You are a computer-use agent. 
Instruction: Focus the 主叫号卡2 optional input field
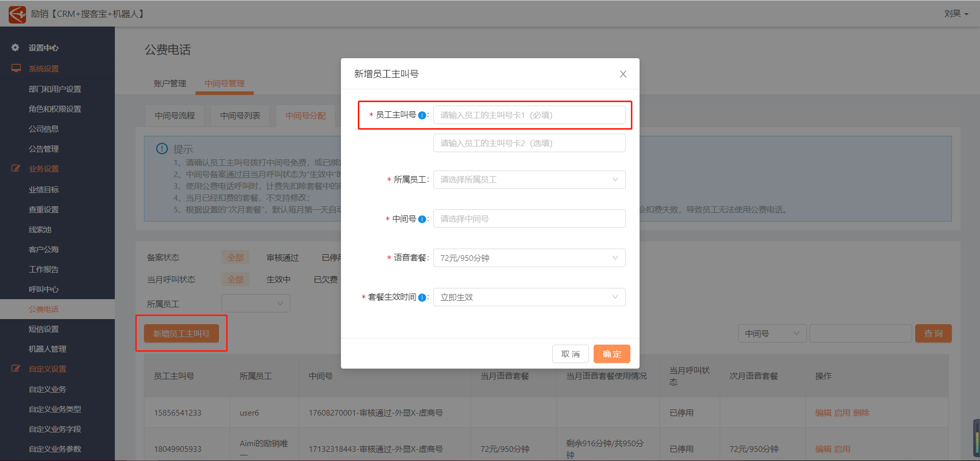tap(529, 143)
